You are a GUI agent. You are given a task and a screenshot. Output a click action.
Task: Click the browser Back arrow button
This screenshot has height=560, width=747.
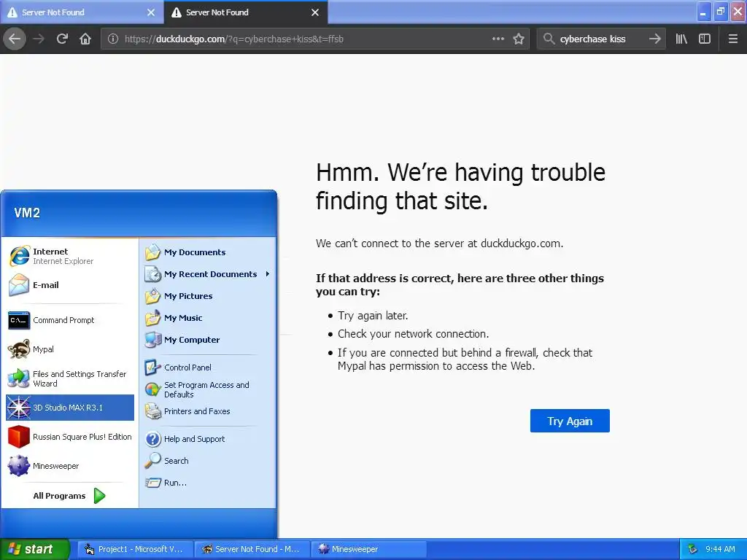15,39
